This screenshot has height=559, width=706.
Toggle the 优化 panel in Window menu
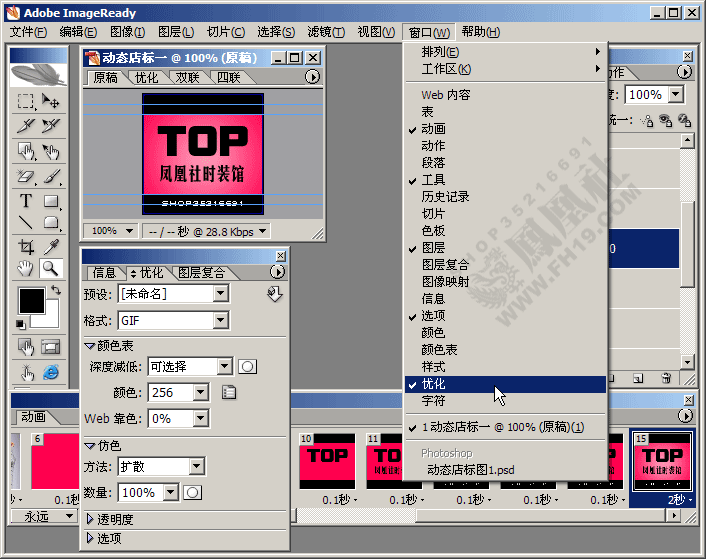[506, 384]
